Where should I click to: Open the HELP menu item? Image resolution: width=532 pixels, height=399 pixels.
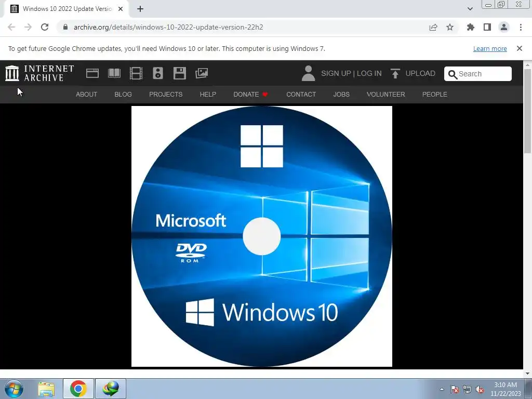(208, 95)
